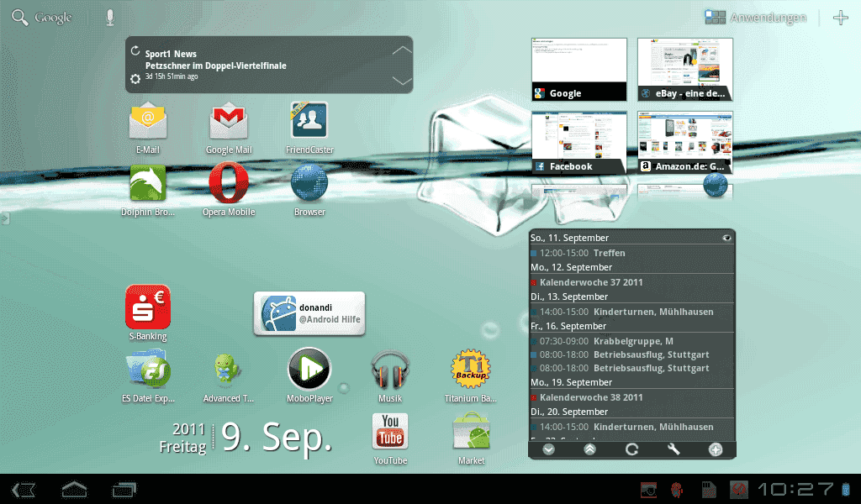Click the Fr., 16. September date header

tap(568, 326)
